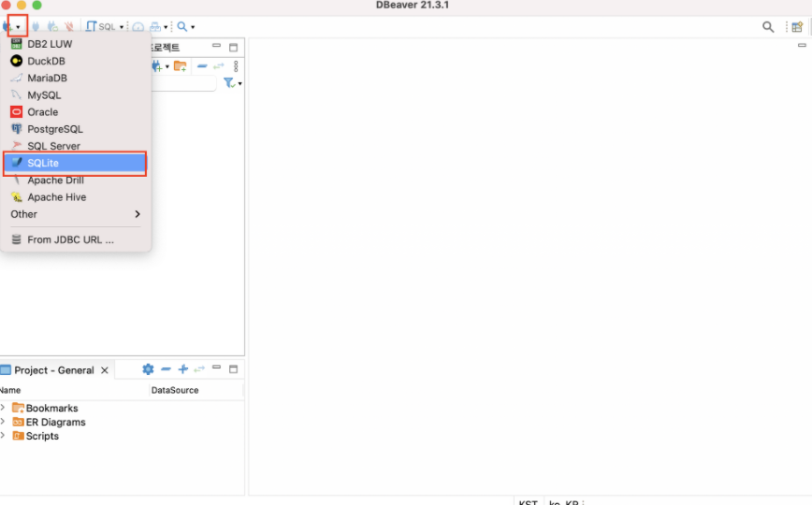Open SQL Editor with the SQL toolbar button

click(x=101, y=26)
